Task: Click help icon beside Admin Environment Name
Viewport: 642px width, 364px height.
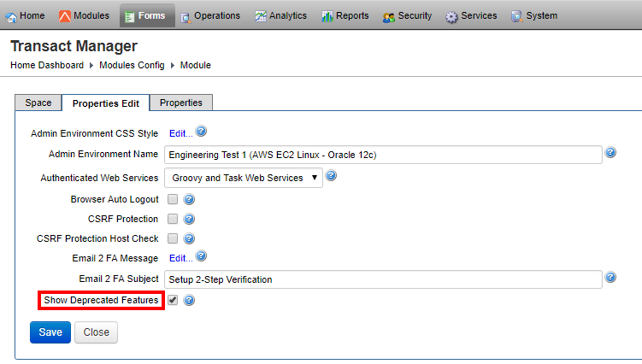Action: [x=611, y=153]
